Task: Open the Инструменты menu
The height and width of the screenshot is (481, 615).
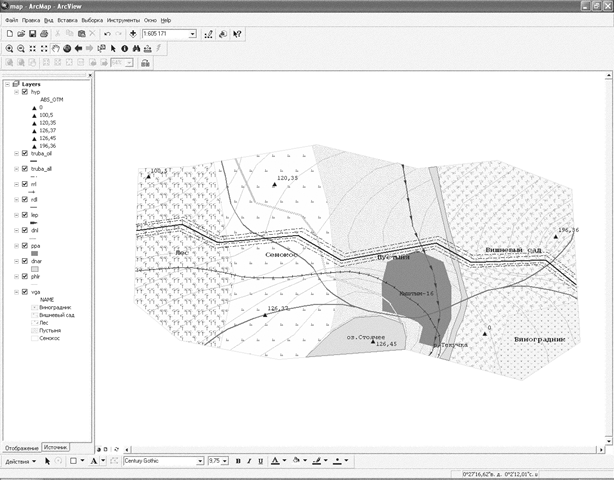Action: [x=123, y=20]
